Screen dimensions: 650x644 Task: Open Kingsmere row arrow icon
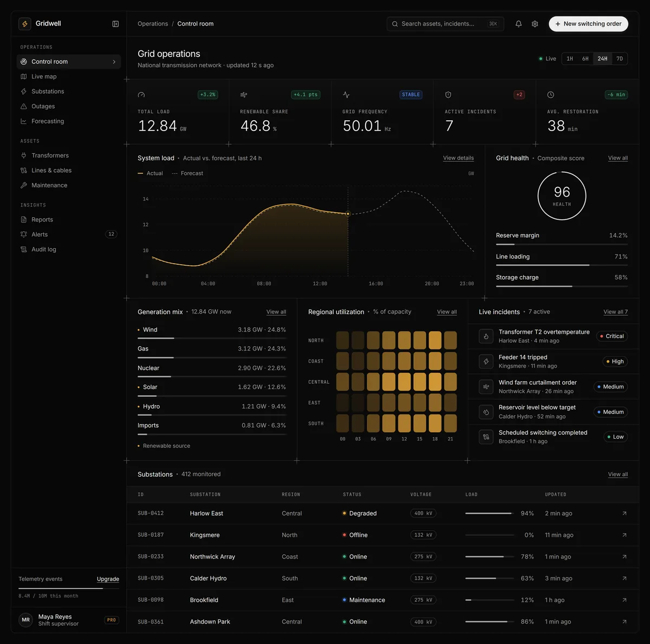point(625,535)
